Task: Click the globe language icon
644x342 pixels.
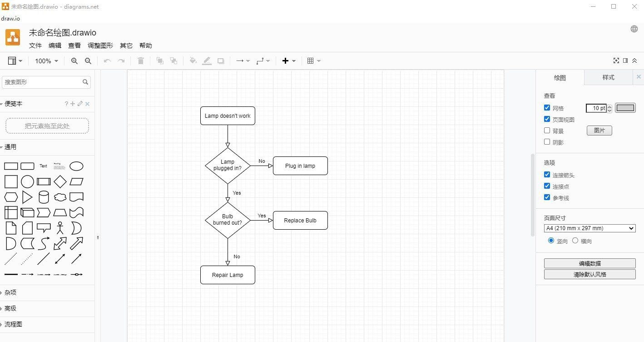Action: pyautogui.click(x=634, y=29)
